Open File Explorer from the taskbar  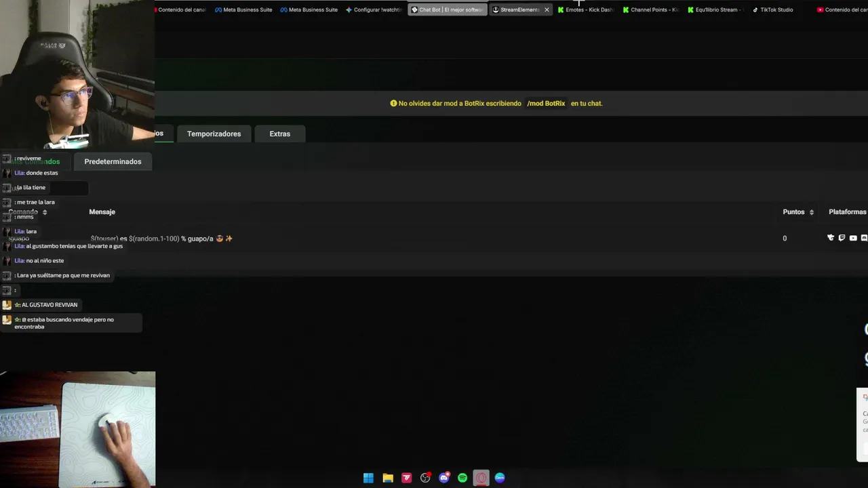pos(388,478)
